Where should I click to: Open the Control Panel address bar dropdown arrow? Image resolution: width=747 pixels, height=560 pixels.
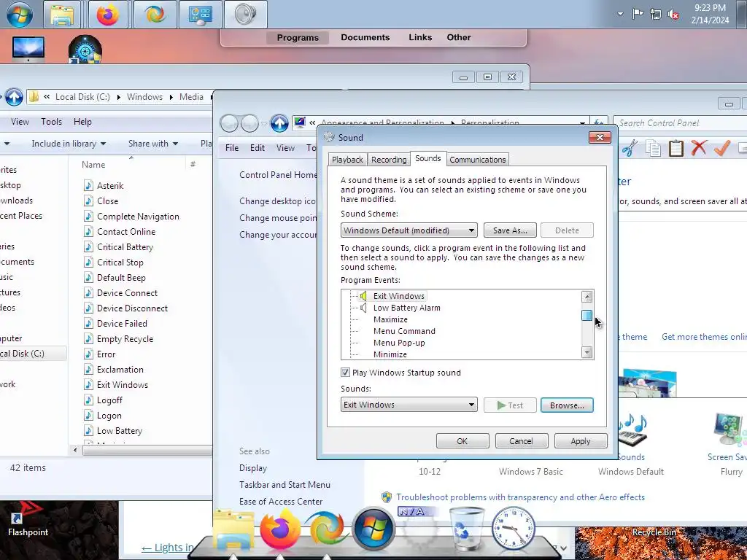tap(582, 123)
